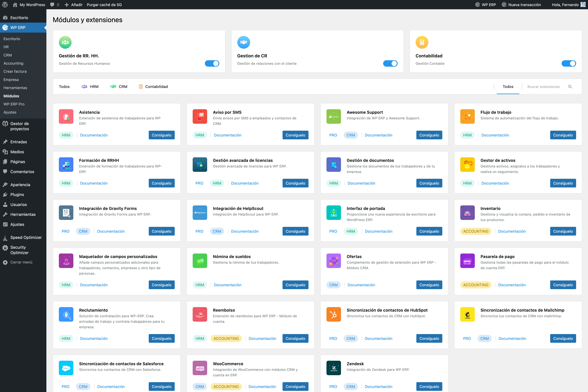Click the Maquetador de campos personalizados icon
The height and width of the screenshot is (392, 588).
click(x=66, y=261)
